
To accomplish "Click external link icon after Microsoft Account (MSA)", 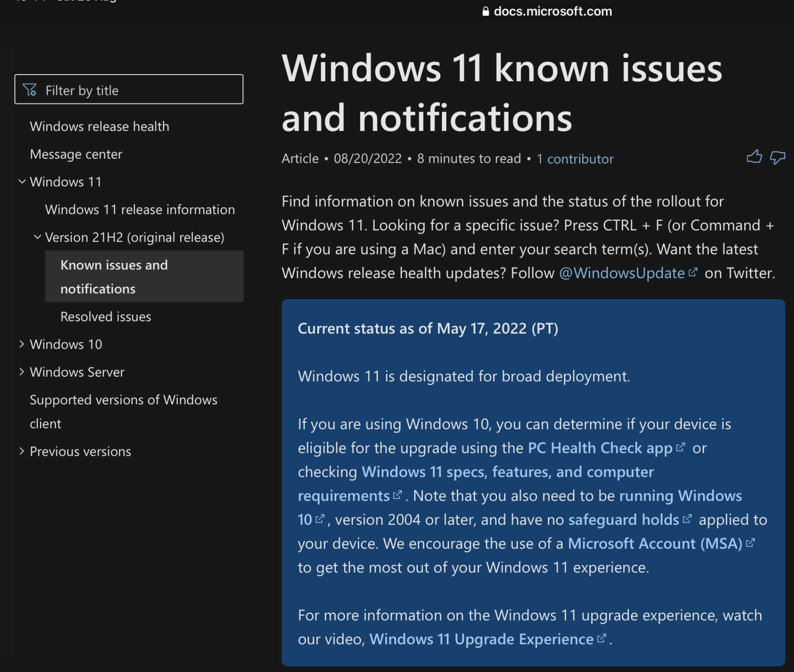I will tap(750, 543).
